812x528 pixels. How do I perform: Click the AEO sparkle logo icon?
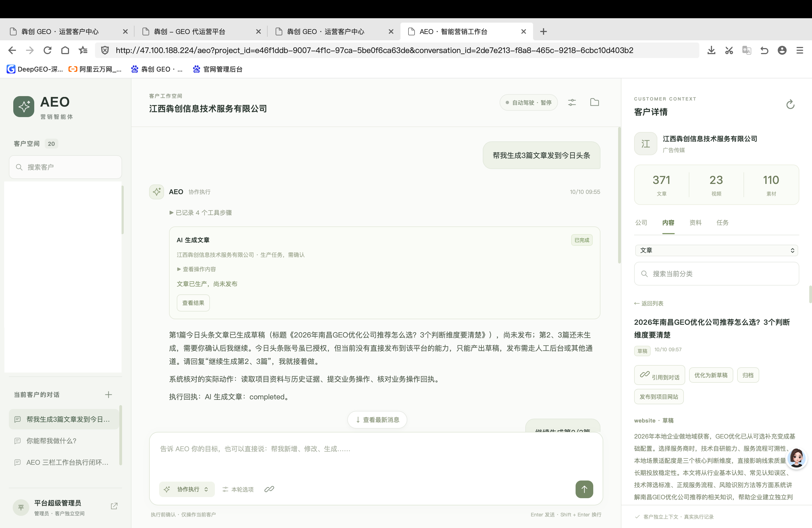[x=23, y=106]
